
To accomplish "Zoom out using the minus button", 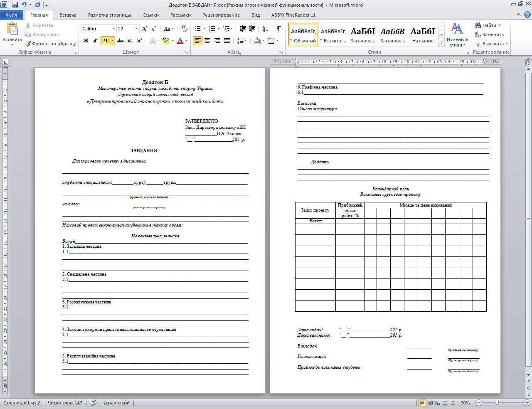I will point(479,403).
